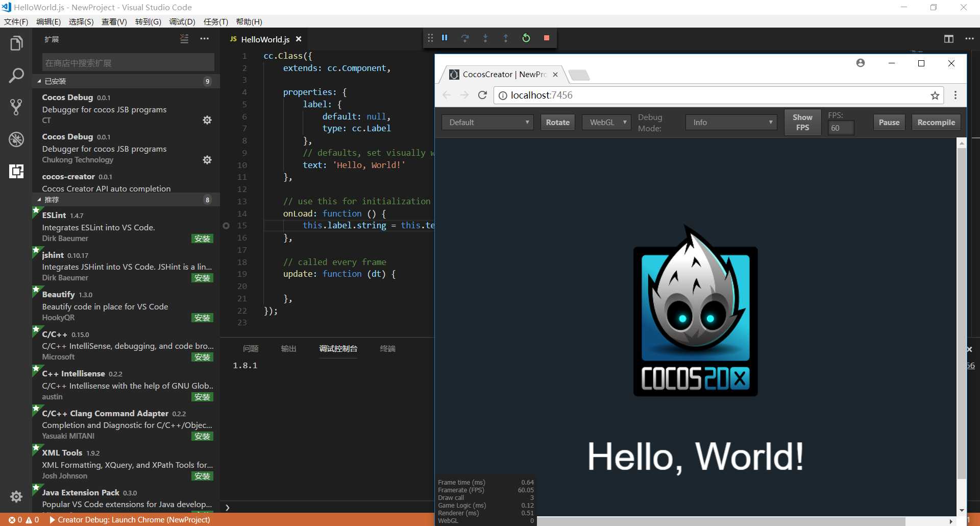The image size is (980, 526).
Task: Click horizontal scrollbar in Chrome preview
Action: [x=722, y=521]
